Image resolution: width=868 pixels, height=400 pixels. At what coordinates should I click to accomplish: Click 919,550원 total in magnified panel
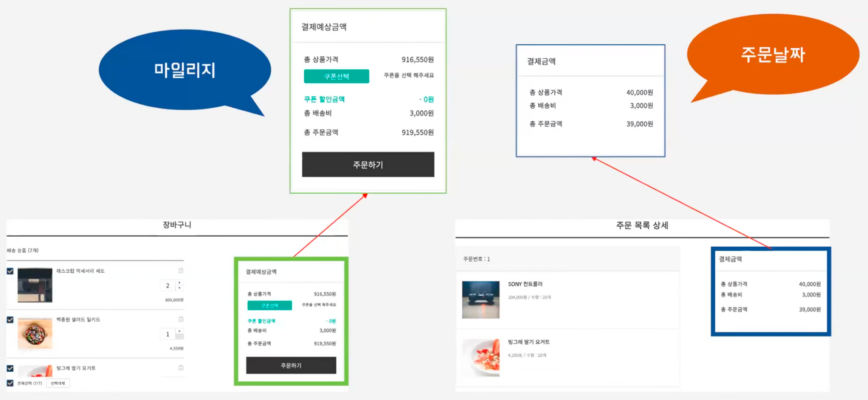[418, 132]
